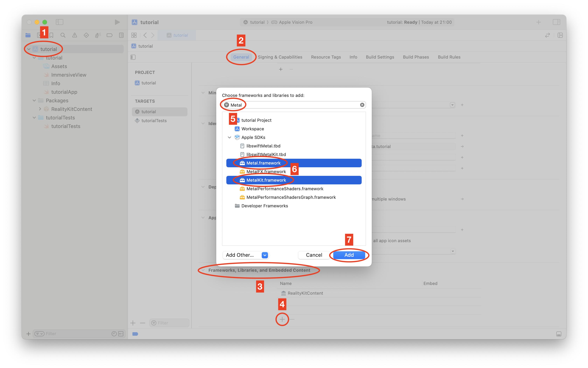
Task: Open the Add Other dropdown arrow
Action: click(x=265, y=255)
